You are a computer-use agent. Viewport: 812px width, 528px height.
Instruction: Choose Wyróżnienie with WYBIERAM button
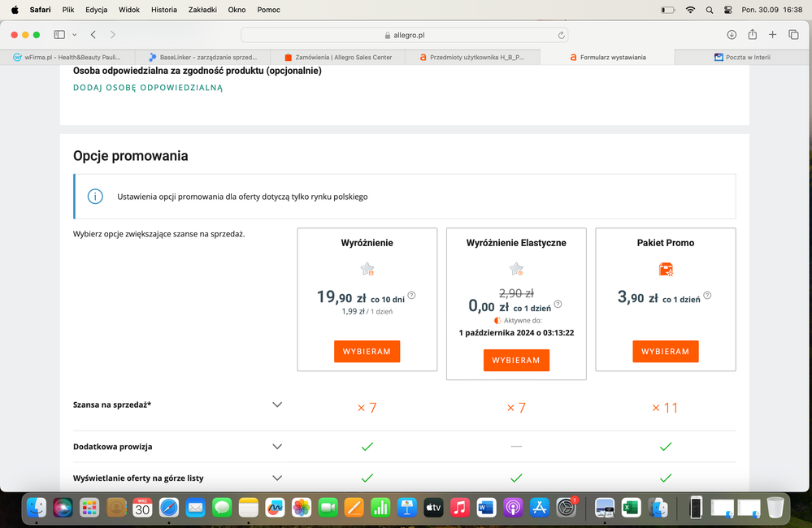pos(367,352)
